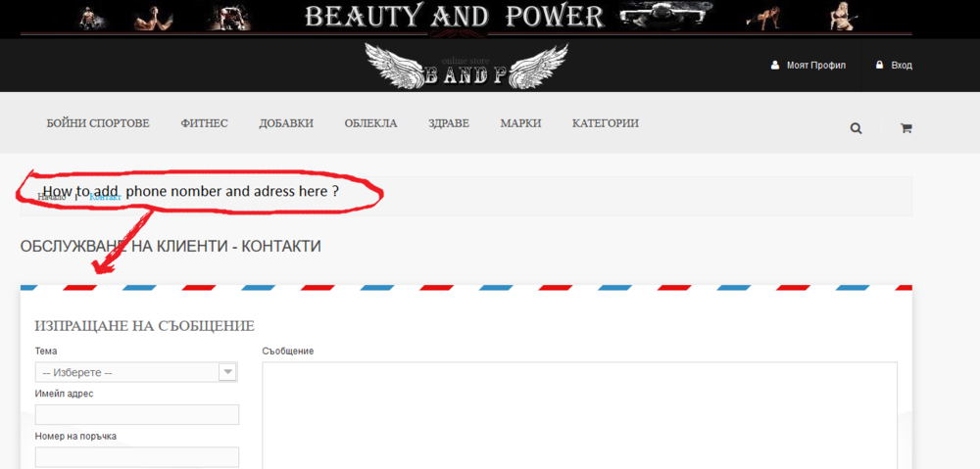Open the shopping cart icon
980x469 pixels.
point(906,128)
